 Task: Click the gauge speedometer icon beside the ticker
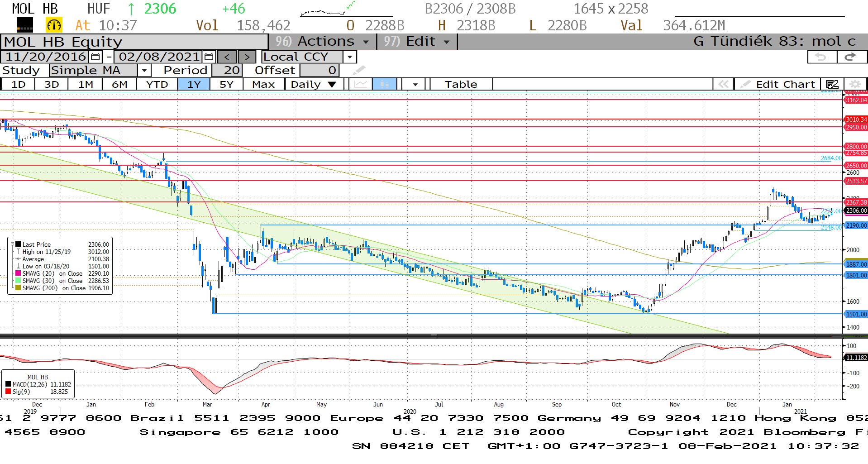coord(54,25)
